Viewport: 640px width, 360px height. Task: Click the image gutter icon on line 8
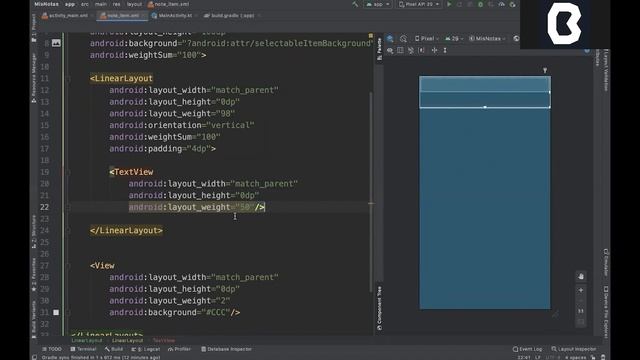coord(56,43)
